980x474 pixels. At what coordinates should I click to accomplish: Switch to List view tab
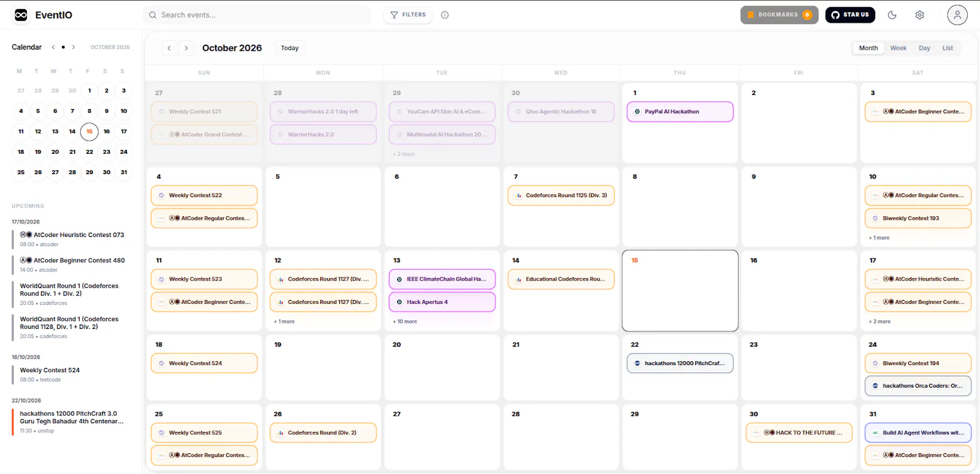[948, 48]
